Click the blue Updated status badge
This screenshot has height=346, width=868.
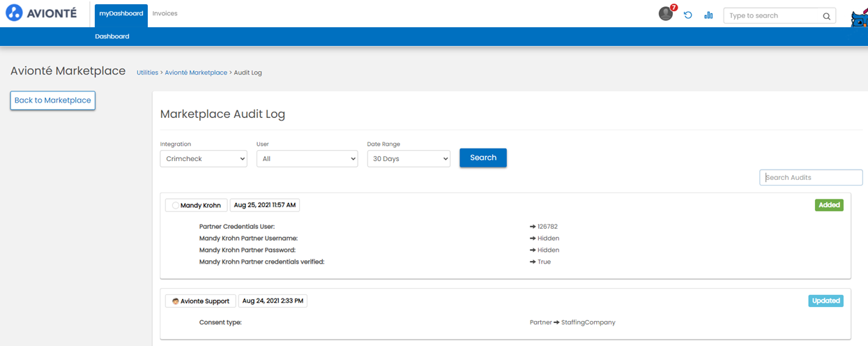click(826, 301)
